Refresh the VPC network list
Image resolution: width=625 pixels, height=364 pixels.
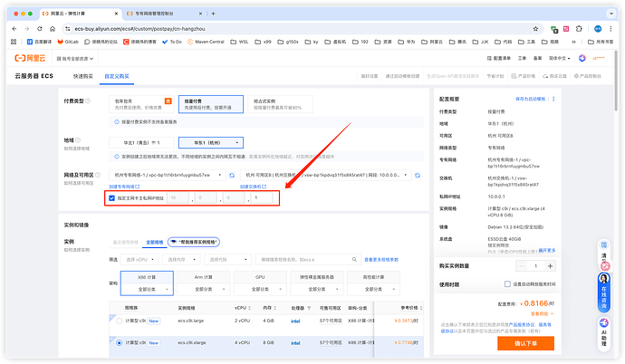pyautogui.click(x=231, y=175)
